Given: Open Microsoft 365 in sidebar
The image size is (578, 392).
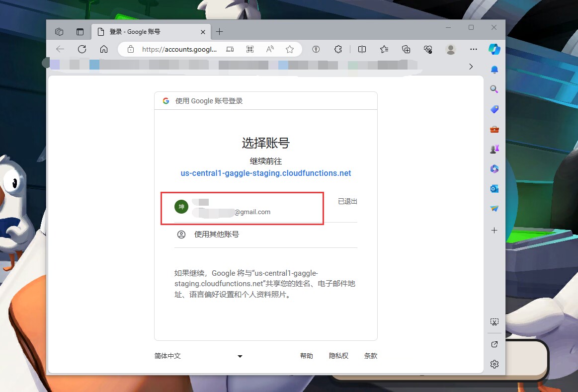Looking at the screenshot, I should coord(495,169).
